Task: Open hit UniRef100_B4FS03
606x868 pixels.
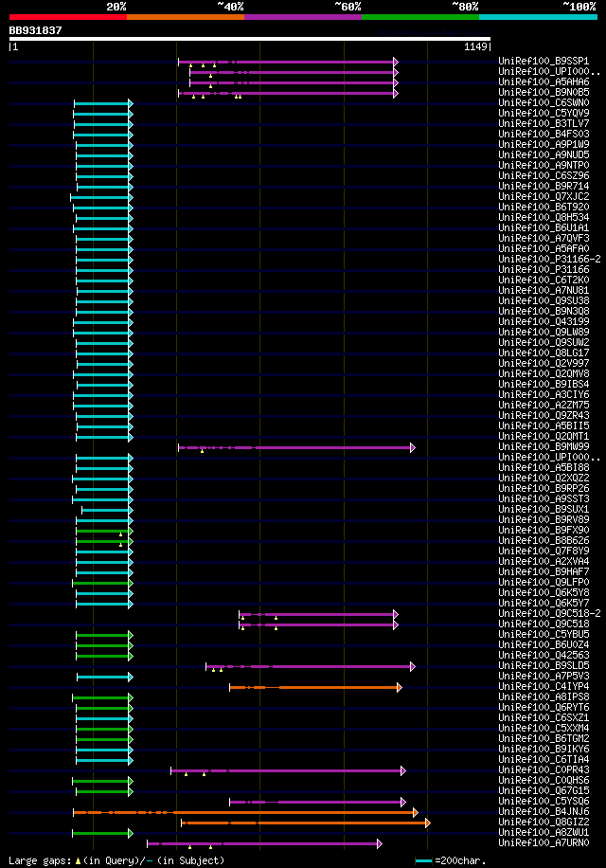Action: 544,134
